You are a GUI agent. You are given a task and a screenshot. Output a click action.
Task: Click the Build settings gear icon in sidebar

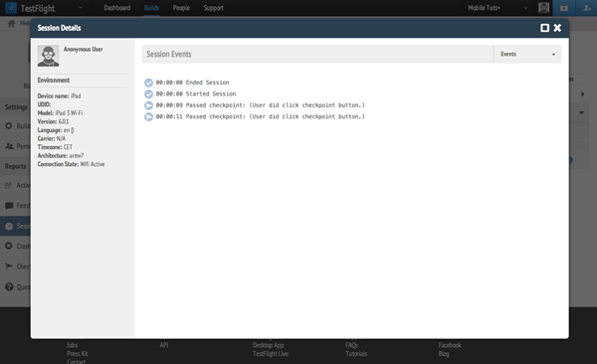click(9, 125)
